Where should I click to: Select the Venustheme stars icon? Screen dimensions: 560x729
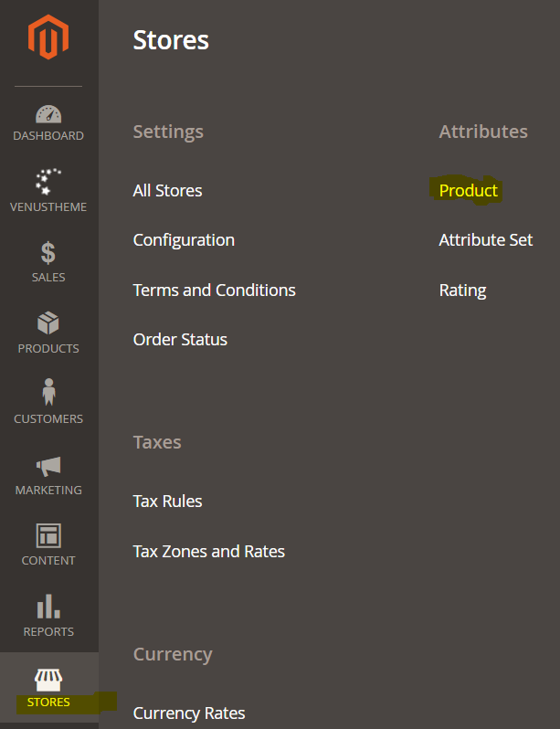coord(48,181)
